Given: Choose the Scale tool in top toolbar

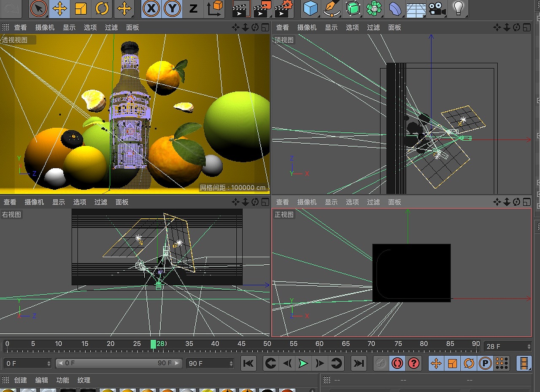Looking at the screenshot, I should (81, 8).
